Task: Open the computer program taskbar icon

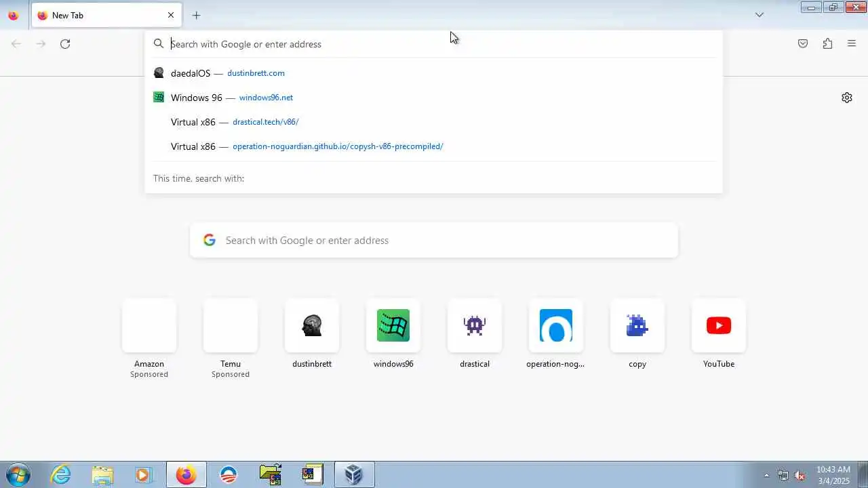Action: pos(312,474)
